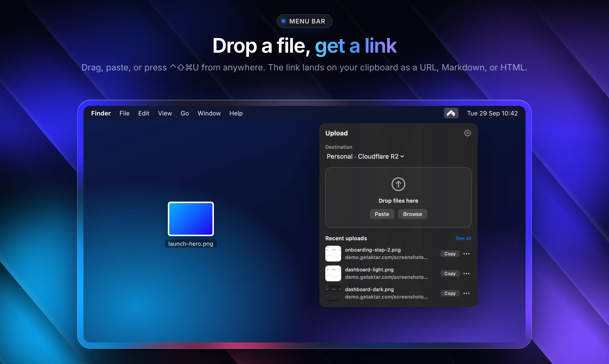The width and height of the screenshot is (609, 364).
Task: Click the Upload panel title
Action: tap(336, 133)
